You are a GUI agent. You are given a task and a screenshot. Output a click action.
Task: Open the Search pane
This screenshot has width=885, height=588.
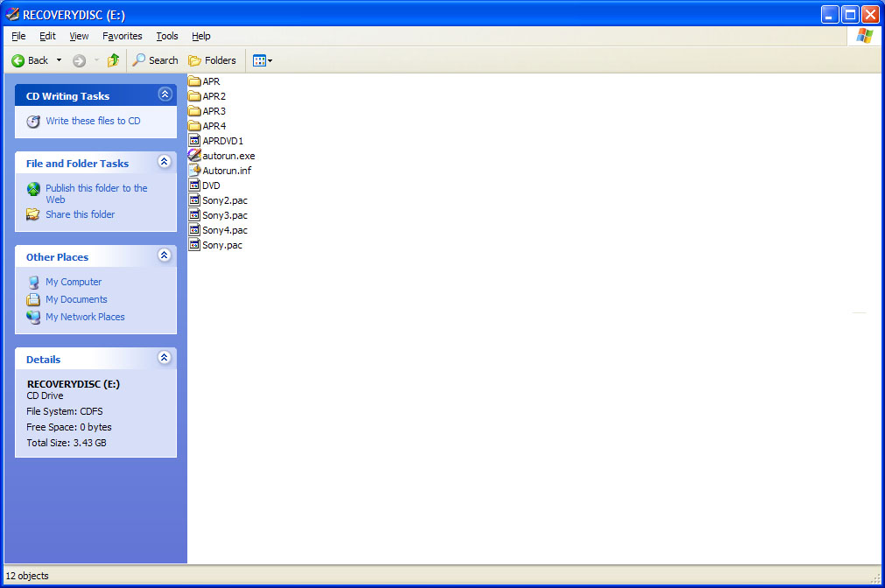point(155,60)
